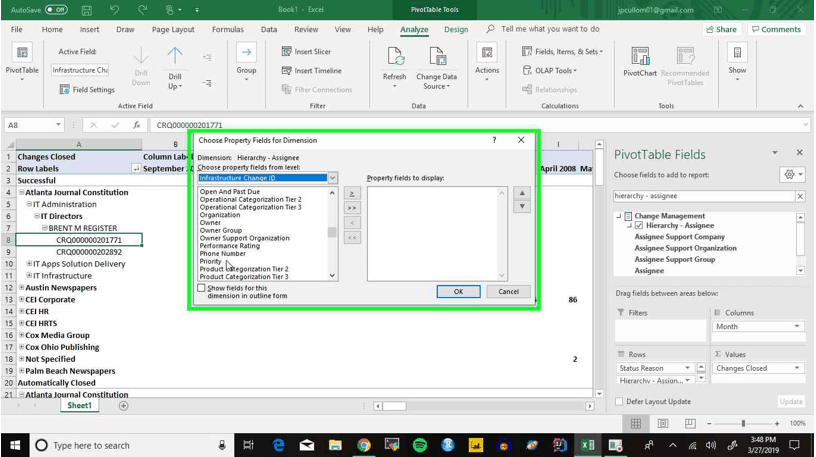Click Tell me what you want to do
Viewport: 816px width, 457px height.
tap(550, 29)
